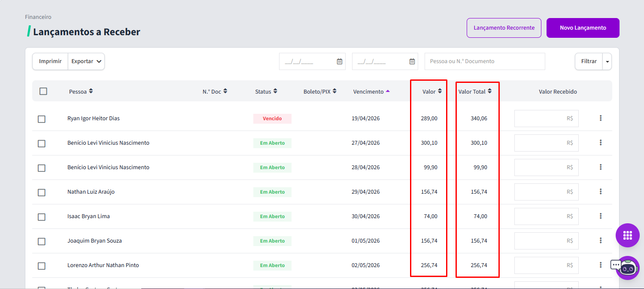Sort by Boleto/PIX column arrows
Screen dimensions: 644x289
334,91
